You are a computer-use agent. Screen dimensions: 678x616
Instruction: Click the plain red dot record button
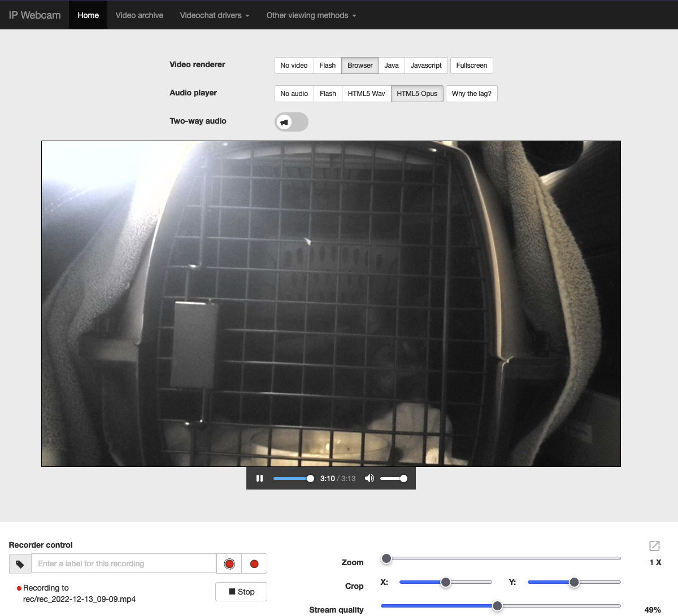(254, 563)
